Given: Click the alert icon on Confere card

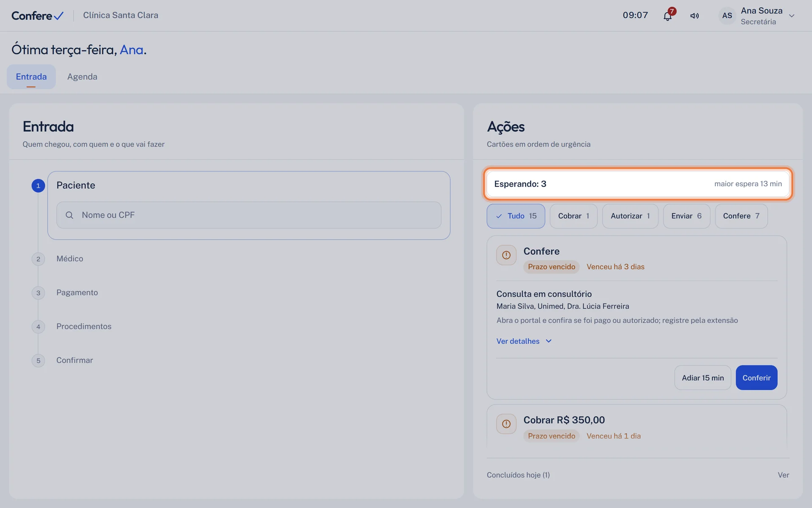Looking at the screenshot, I should coord(506,255).
